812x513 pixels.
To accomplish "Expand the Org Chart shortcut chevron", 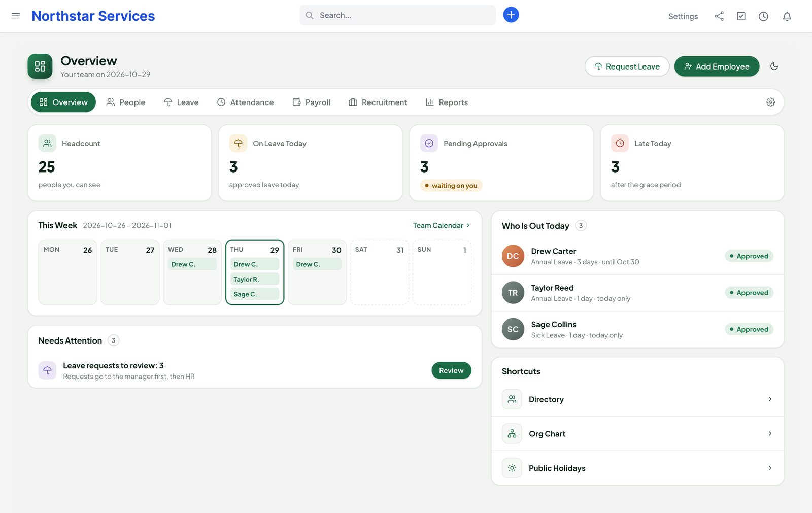I will pos(770,434).
